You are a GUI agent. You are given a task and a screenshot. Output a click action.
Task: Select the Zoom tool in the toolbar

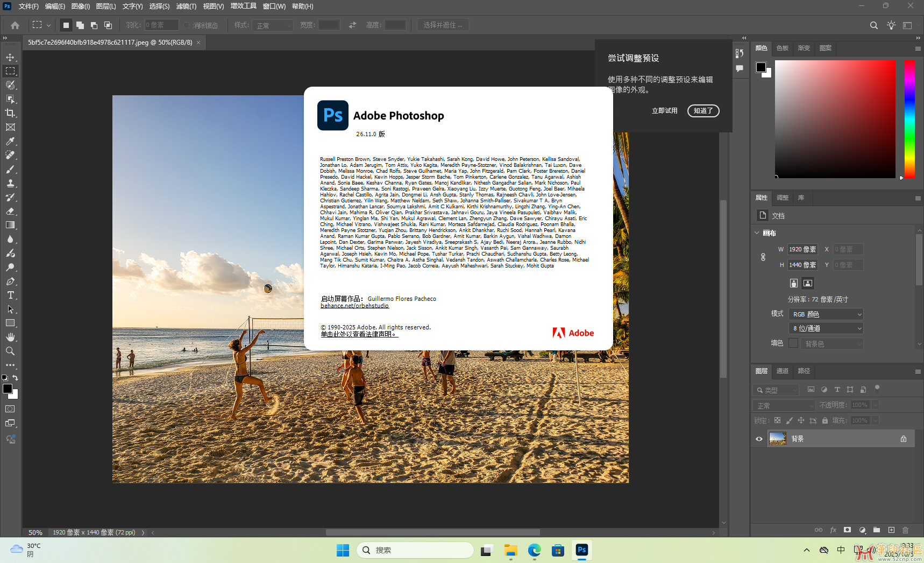11,351
